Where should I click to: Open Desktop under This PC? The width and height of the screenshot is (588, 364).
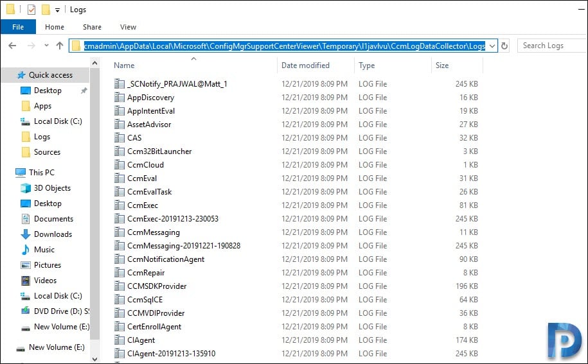pos(48,204)
